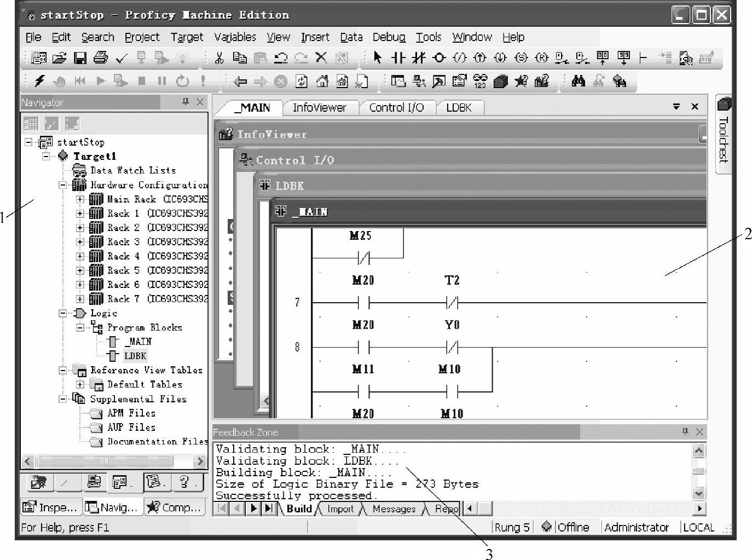Screen dimensions: 752x560
Task: Select Data Watch Lists in the tree
Action: (133, 170)
